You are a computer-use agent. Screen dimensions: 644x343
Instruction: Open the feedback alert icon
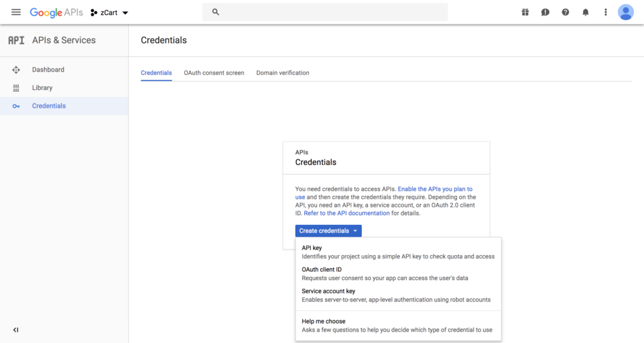tap(545, 12)
